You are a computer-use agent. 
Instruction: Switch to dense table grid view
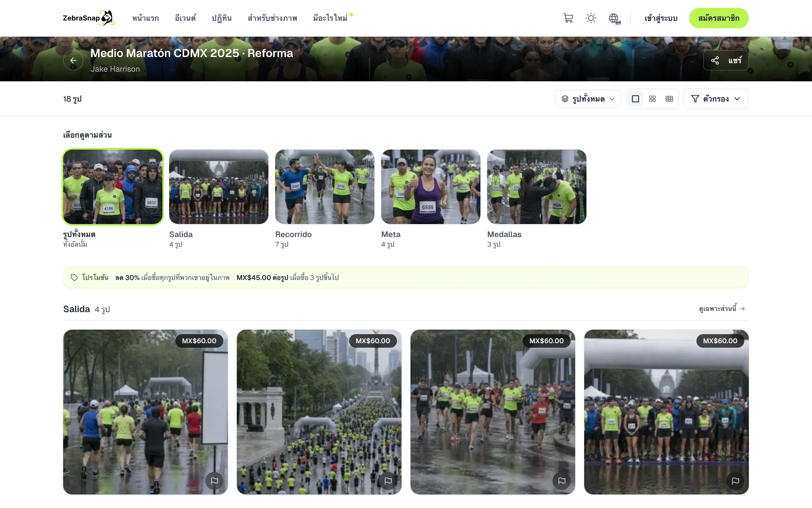[x=669, y=99]
